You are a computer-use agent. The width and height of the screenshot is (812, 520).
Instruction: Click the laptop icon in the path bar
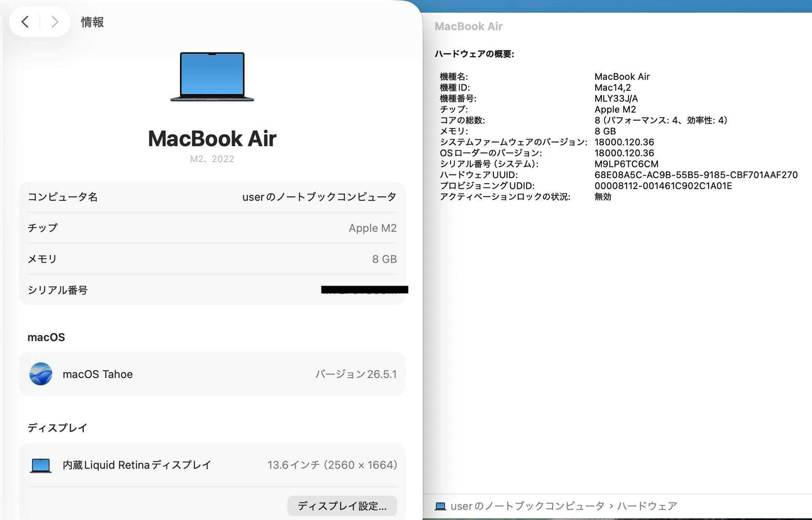tap(441, 507)
